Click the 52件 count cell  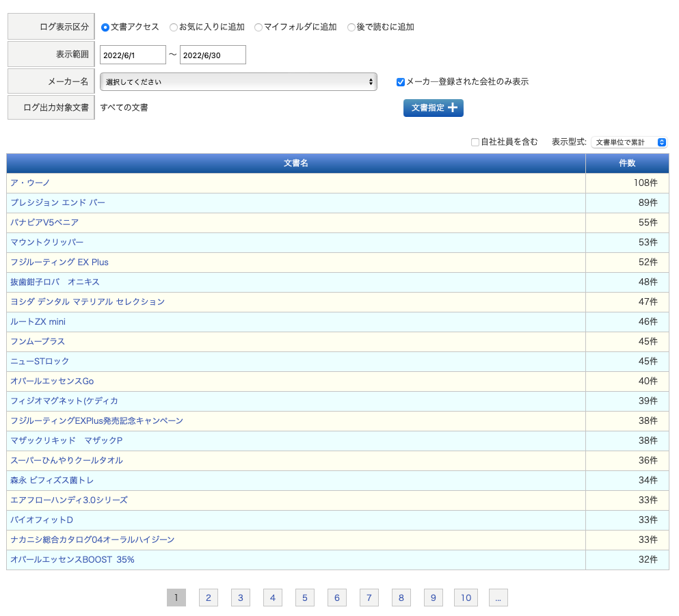pyautogui.click(x=627, y=263)
